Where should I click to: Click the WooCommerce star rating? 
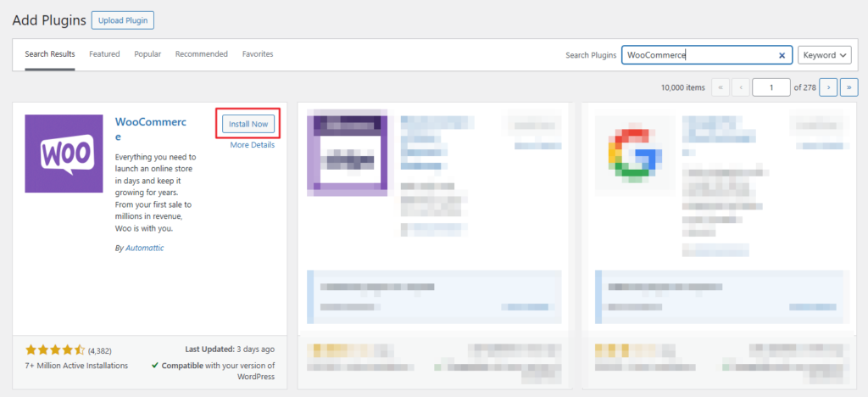pyautogui.click(x=55, y=350)
